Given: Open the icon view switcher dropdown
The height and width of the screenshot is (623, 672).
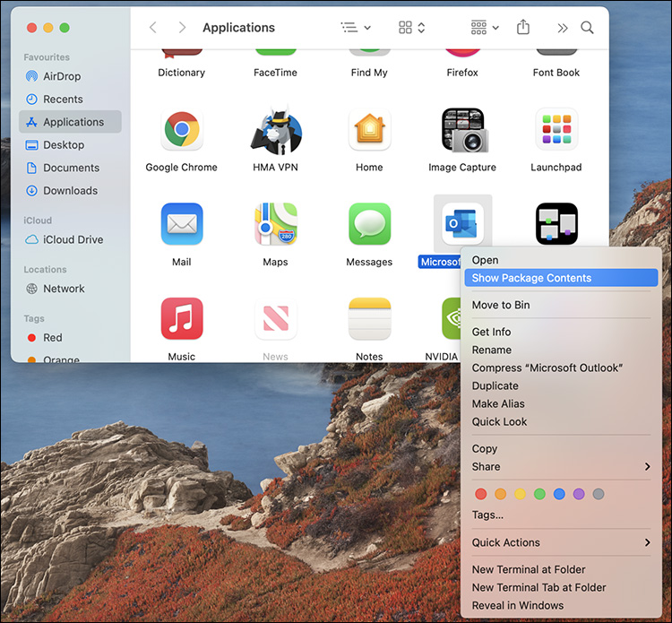Looking at the screenshot, I should click(x=412, y=28).
